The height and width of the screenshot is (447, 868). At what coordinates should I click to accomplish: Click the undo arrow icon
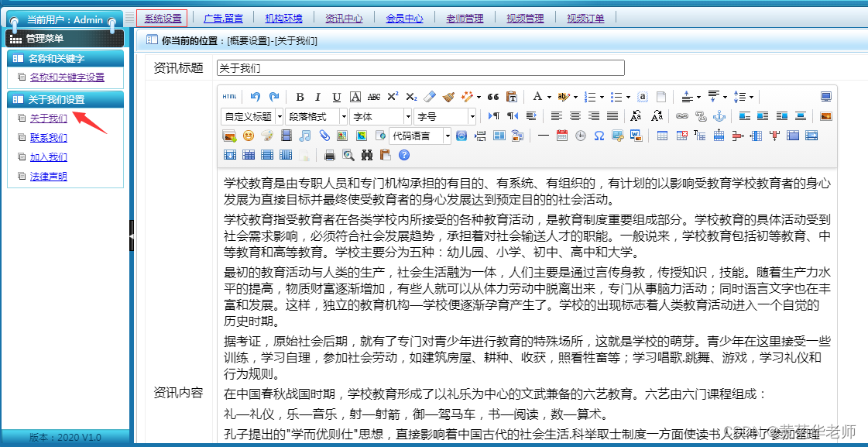coord(255,97)
